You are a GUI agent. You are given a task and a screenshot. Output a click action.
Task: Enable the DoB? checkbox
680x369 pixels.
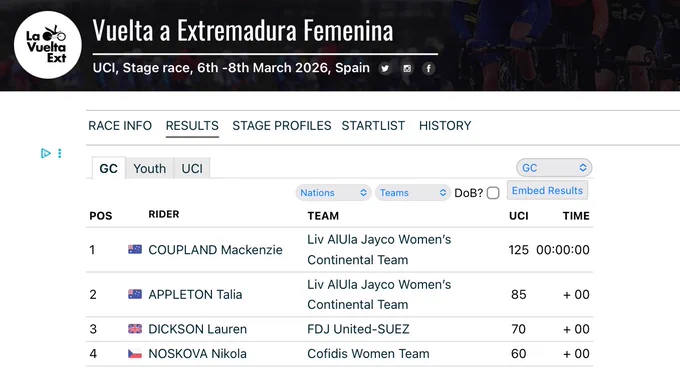[493, 193]
